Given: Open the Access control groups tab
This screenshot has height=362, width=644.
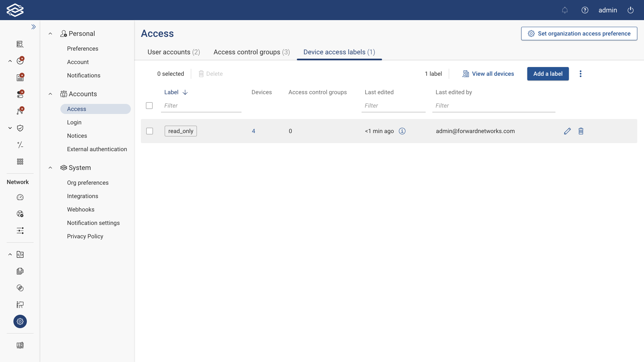Looking at the screenshot, I should click(x=251, y=52).
